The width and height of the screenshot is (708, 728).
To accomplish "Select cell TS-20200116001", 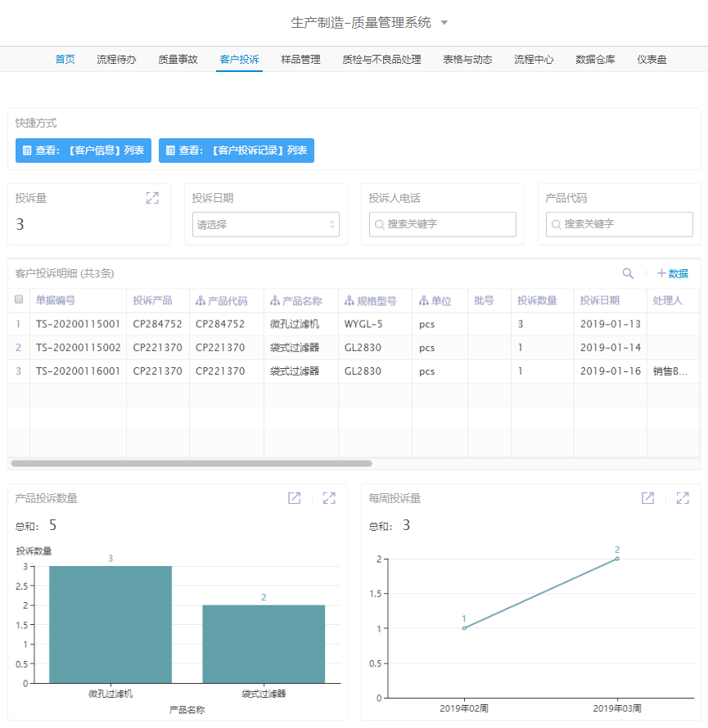I will tap(78, 371).
